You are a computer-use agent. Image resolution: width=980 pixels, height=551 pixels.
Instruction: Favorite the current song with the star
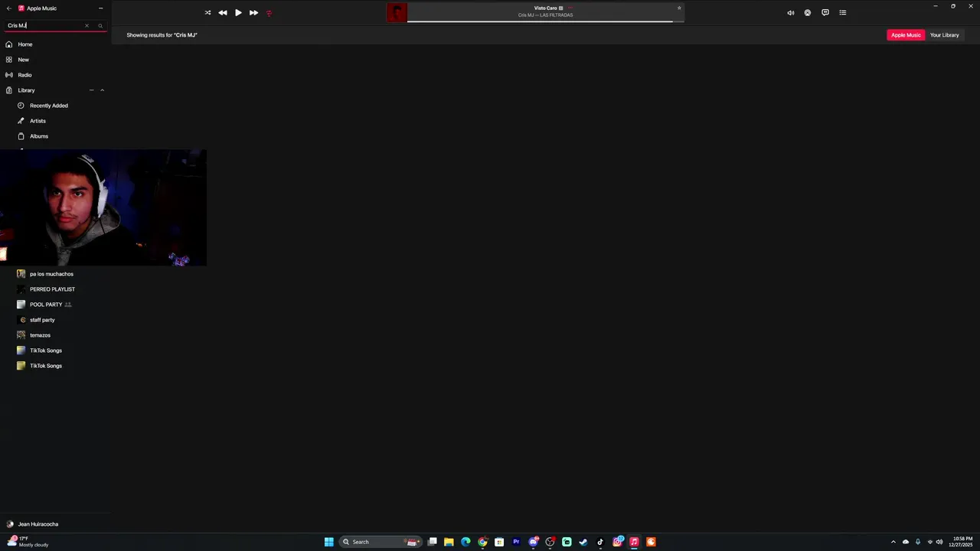[x=679, y=8]
